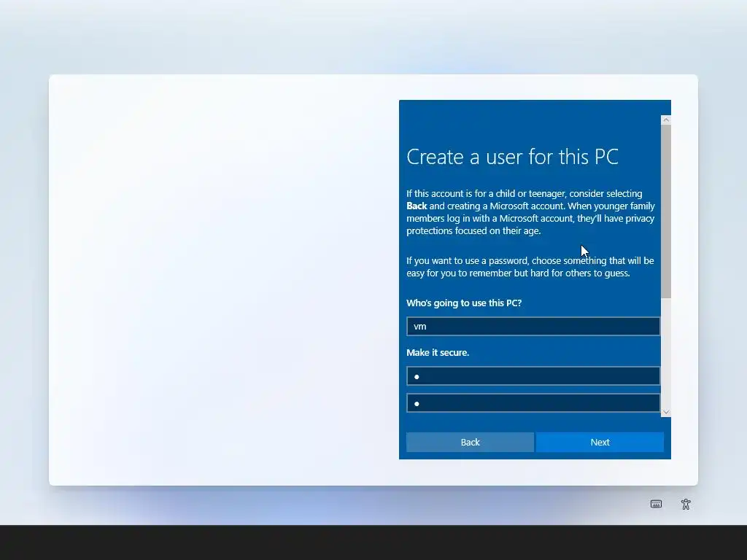Click the vertical scrollbar thumb
This screenshot has width=747, height=560.
[x=666, y=211]
